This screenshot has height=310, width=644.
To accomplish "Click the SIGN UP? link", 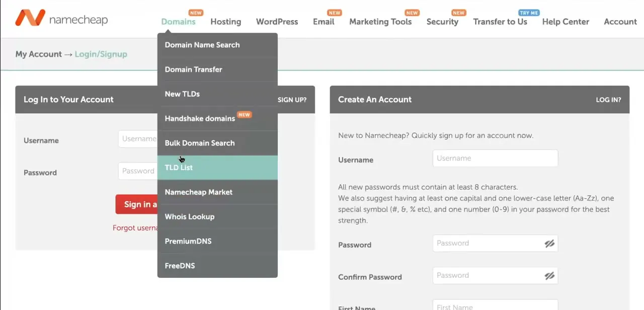I will point(292,100).
